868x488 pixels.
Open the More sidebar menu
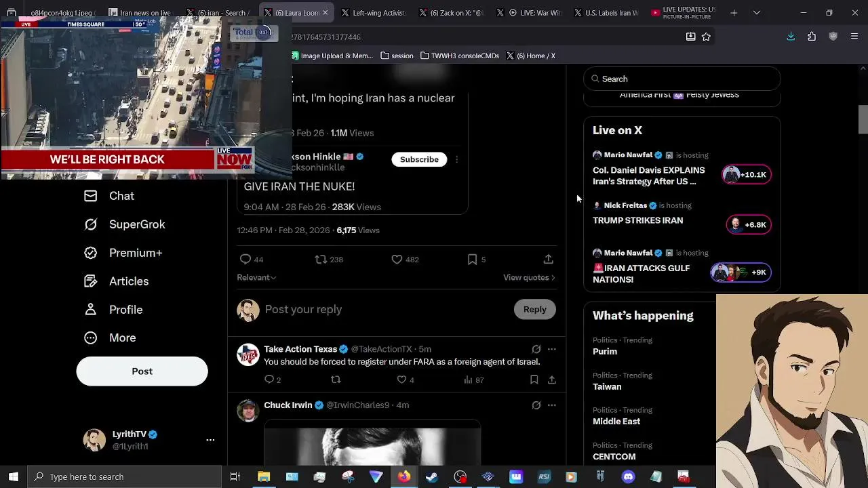110,338
